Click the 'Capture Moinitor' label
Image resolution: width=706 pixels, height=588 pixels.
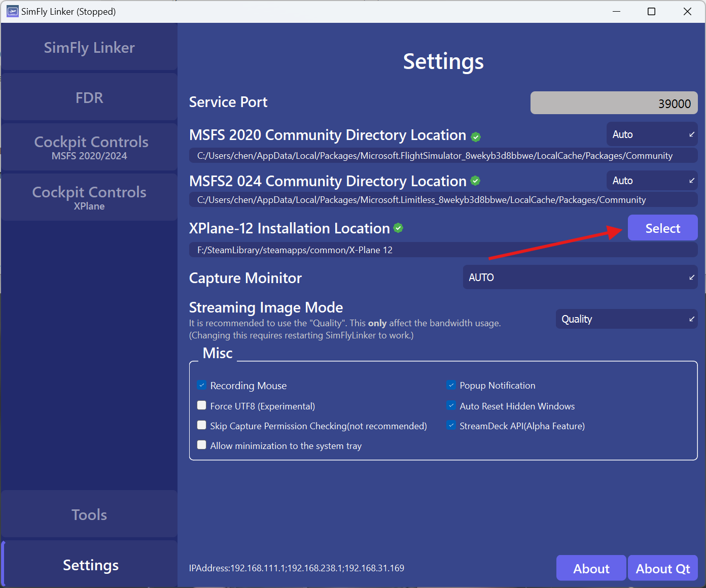(x=245, y=278)
